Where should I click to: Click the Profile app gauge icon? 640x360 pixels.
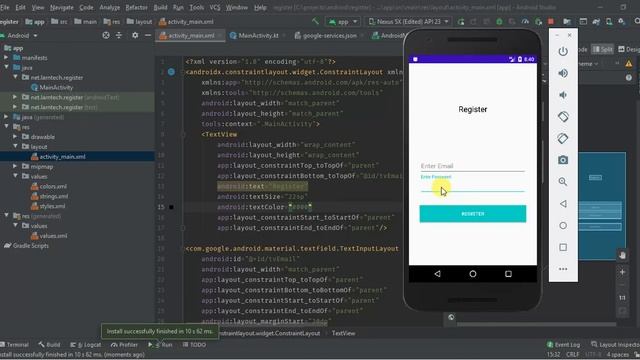click(525, 21)
